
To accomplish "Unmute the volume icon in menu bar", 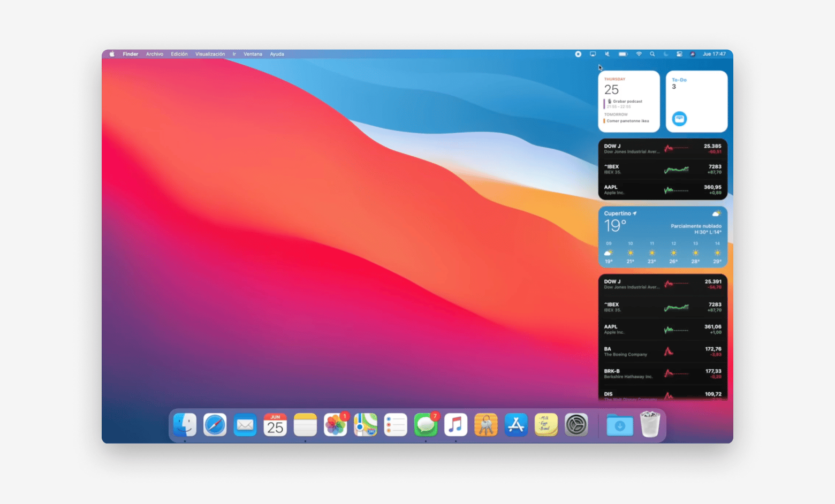I will click(607, 54).
